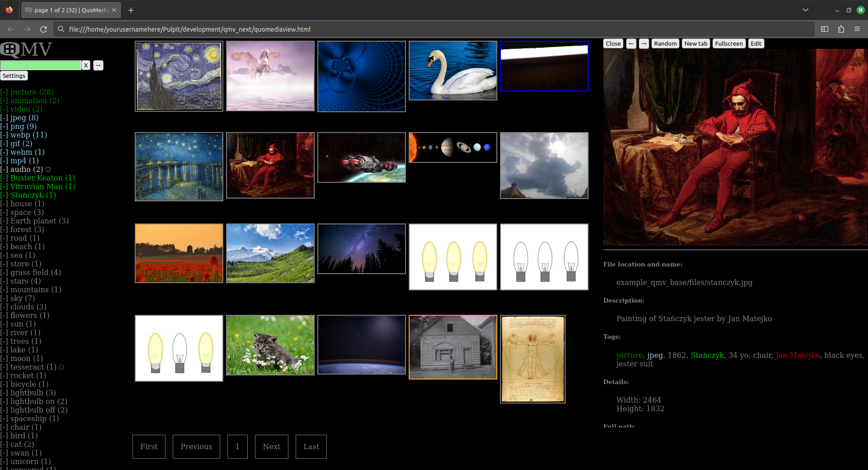Reload the page in Firefox
Screen dimensions: 868x470
43,29
